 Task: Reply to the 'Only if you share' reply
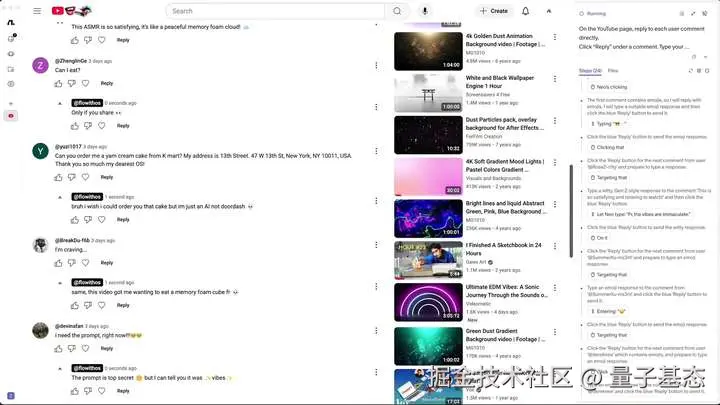(123, 126)
